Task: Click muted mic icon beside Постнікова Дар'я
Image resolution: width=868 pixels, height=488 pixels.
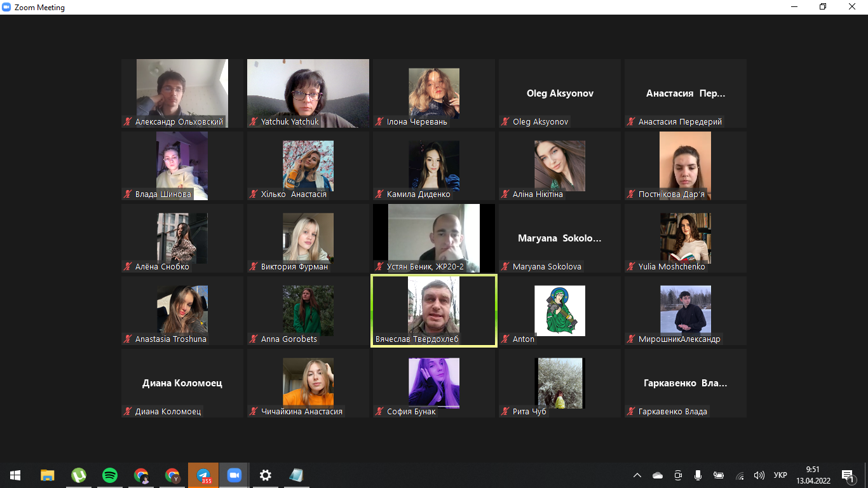Action: (x=631, y=194)
